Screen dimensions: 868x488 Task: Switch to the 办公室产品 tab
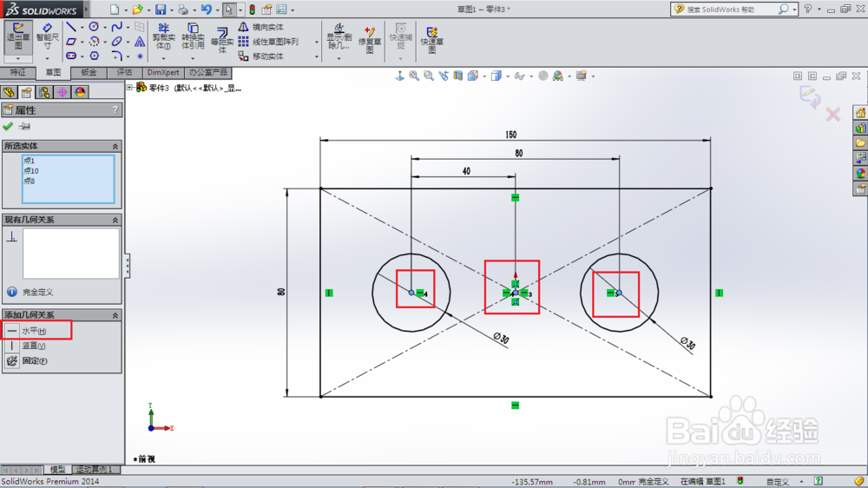(x=207, y=73)
